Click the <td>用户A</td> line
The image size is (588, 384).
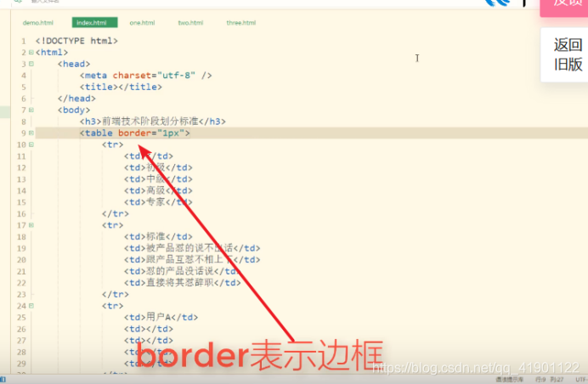click(161, 317)
